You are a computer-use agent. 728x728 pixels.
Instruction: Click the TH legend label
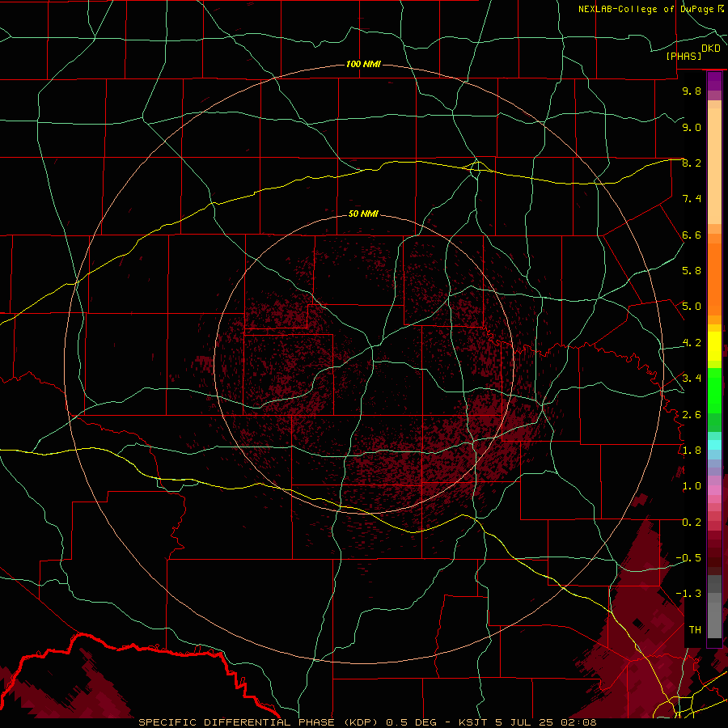tap(695, 629)
